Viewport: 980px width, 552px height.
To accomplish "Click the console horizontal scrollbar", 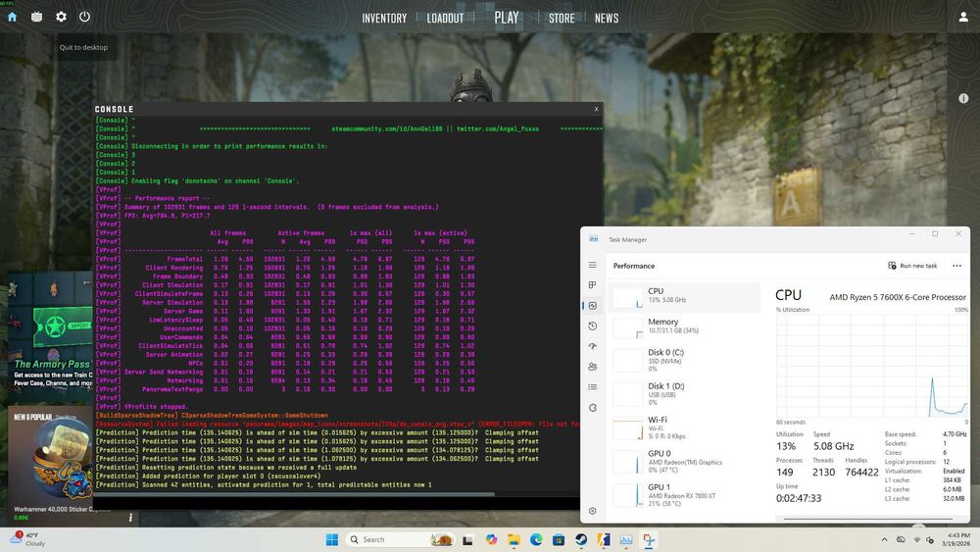I will coord(294,494).
